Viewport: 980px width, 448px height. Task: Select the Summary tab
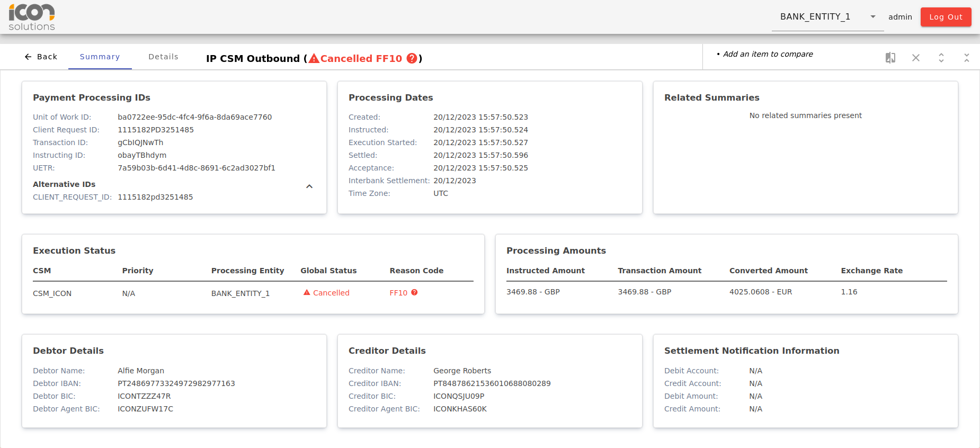pos(100,57)
